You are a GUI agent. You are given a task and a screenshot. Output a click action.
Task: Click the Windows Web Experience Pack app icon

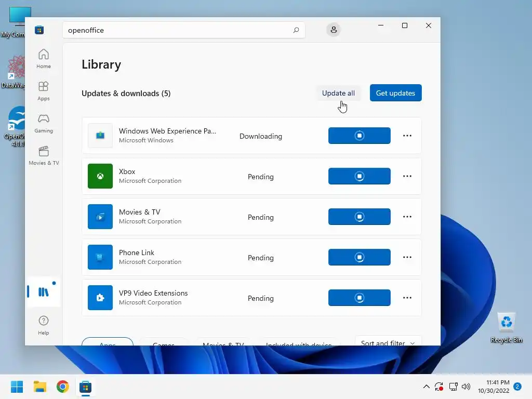[x=100, y=136]
